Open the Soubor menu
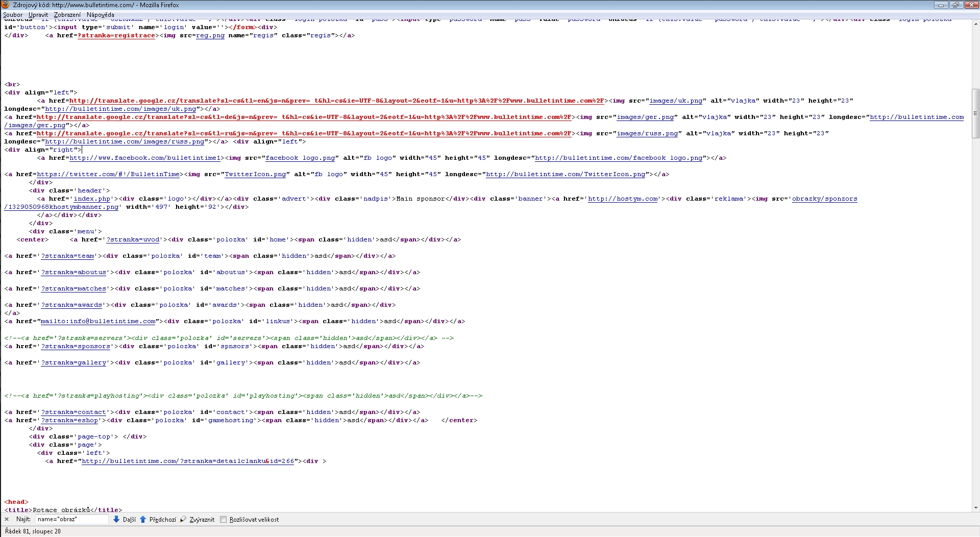Screen dimensions: 980x537 coord(13,15)
